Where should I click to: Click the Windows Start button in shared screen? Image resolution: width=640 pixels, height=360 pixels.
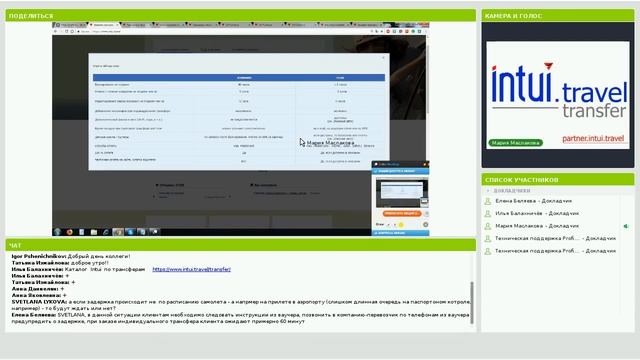(57, 232)
